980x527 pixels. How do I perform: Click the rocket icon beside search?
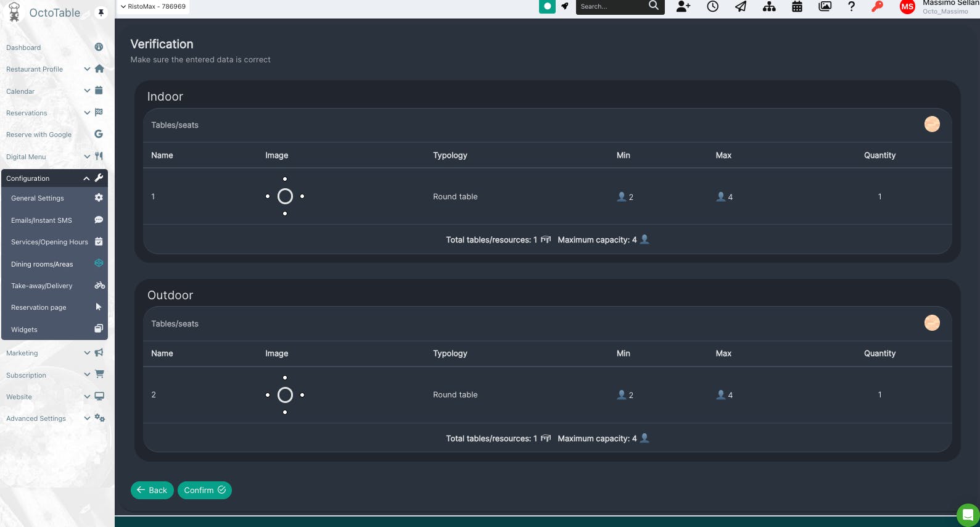pyautogui.click(x=565, y=7)
